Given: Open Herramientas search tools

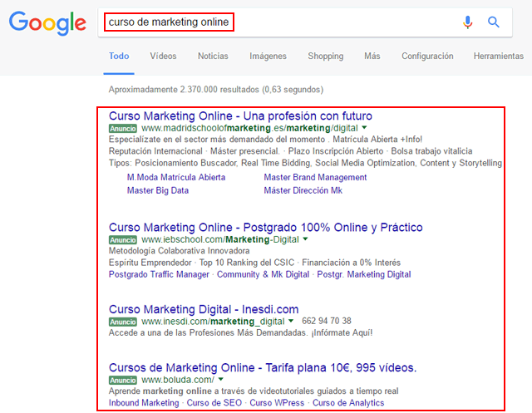Looking at the screenshot, I should click(499, 56).
